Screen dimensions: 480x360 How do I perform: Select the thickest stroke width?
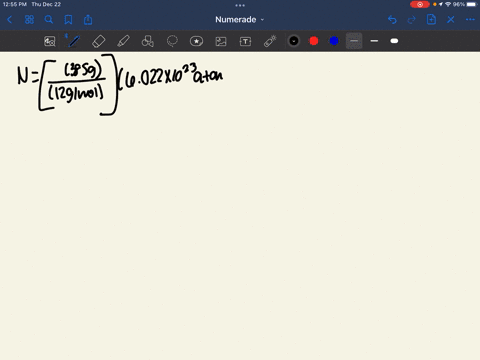pos(394,41)
